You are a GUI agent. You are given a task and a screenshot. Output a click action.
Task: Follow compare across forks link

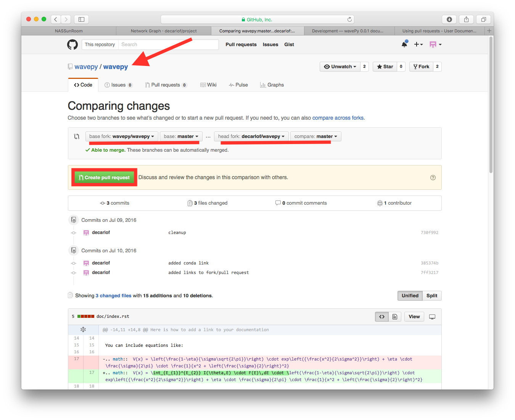[x=338, y=118]
